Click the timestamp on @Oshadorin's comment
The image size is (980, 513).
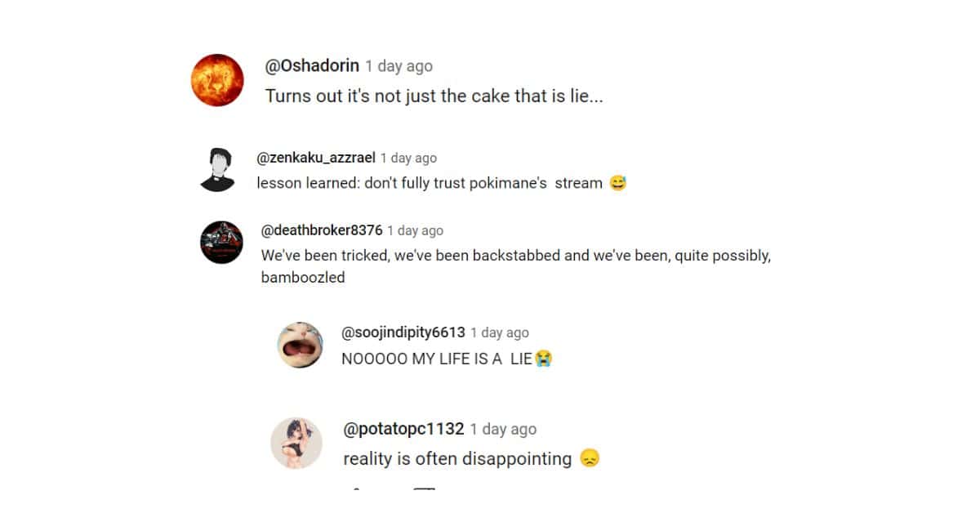[x=399, y=66]
